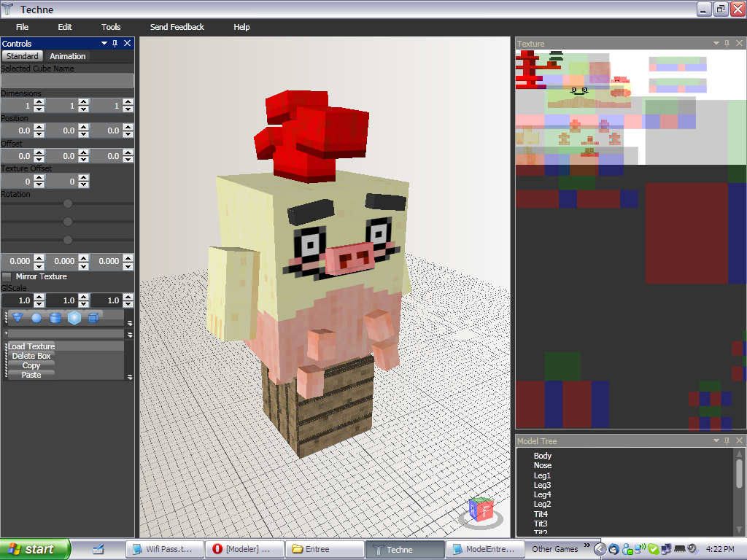Open the Windows start button
The image size is (747, 560).
click(35, 549)
